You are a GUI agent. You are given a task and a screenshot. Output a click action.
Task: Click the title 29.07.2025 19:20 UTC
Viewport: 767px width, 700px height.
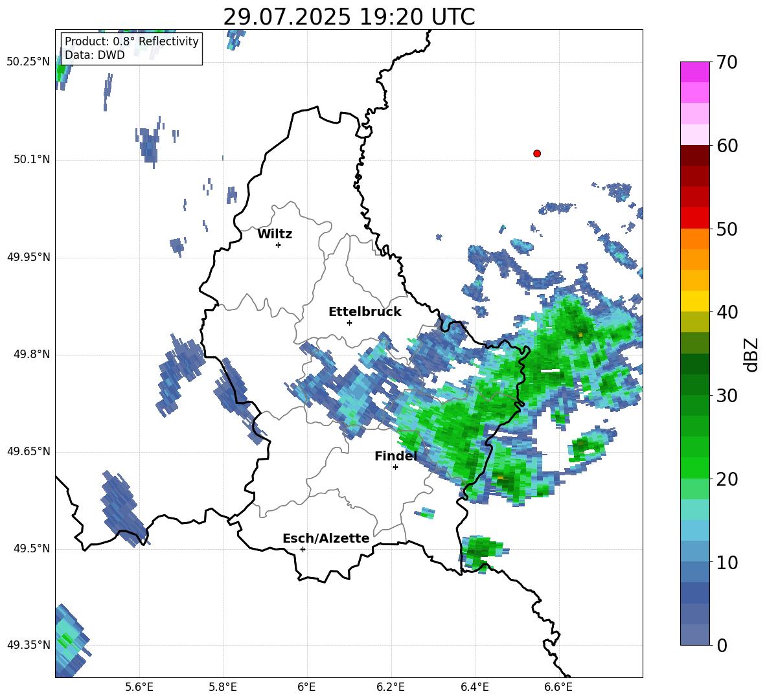tap(349, 17)
